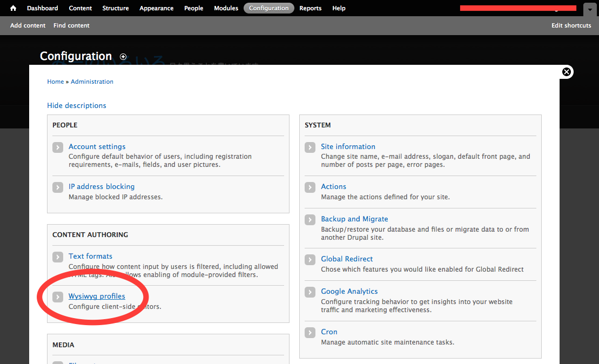Open the Structure menu
The height and width of the screenshot is (364, 599).
coord(116,8)
